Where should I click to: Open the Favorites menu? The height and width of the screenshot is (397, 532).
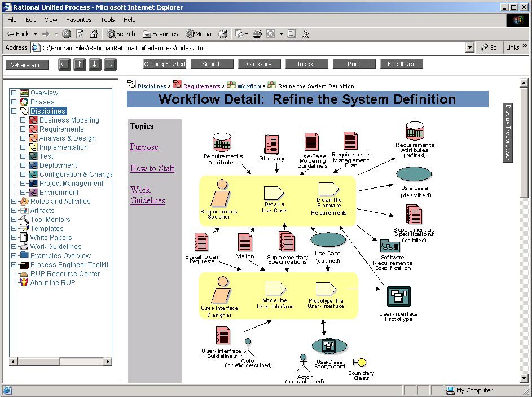[x=78, y=19]
